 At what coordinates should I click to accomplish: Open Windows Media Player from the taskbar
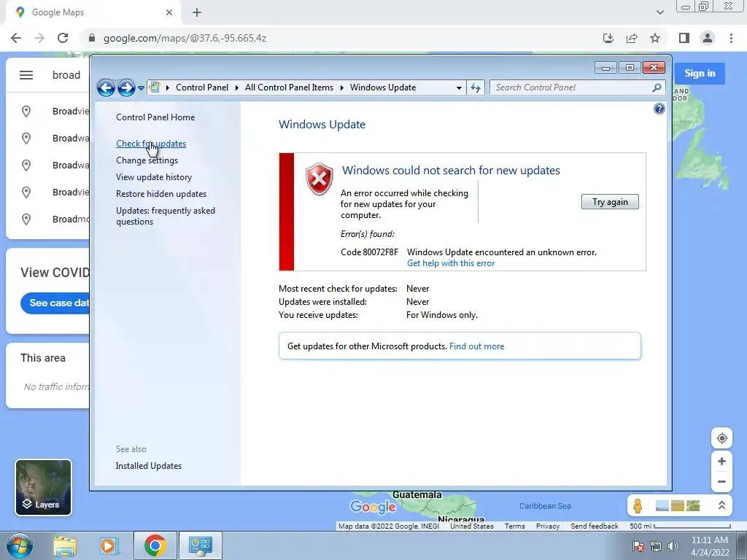109,545
